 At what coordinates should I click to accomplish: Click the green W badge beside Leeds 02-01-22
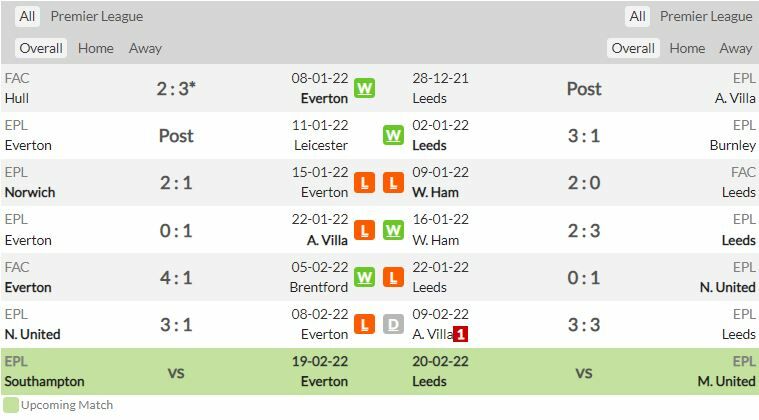click(x=393, y=135)
